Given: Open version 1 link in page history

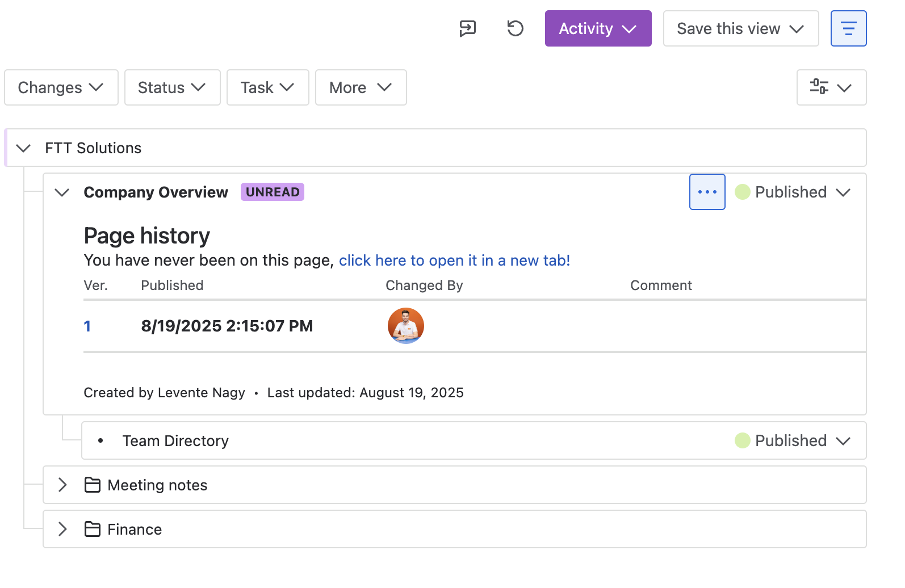Looking at the screenshot, I should click(x=87, y=326).
